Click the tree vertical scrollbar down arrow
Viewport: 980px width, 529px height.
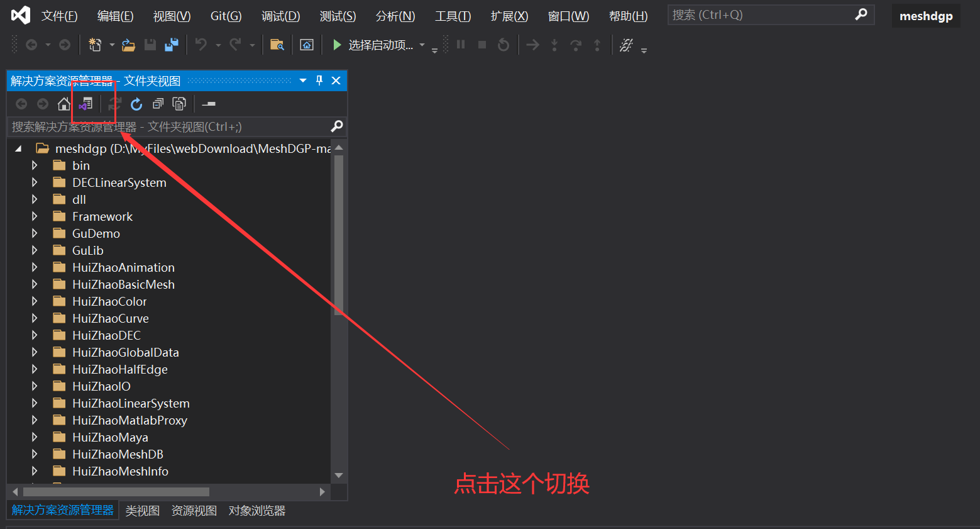coord(339,476)
